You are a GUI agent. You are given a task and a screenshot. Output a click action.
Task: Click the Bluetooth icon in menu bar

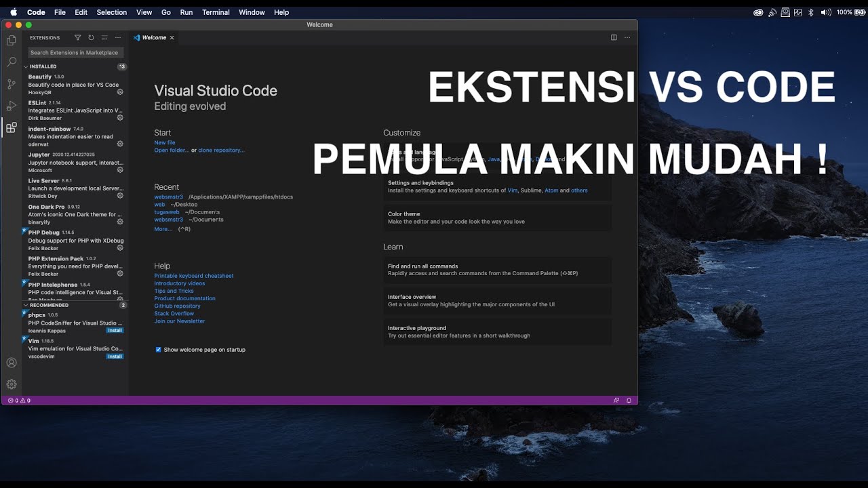[811, 12]
